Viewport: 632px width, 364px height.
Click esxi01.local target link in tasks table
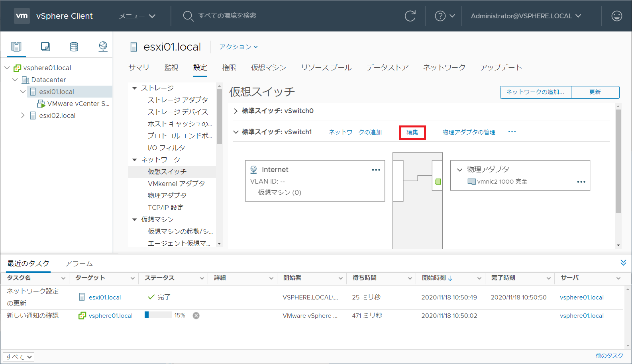point(105,297)
